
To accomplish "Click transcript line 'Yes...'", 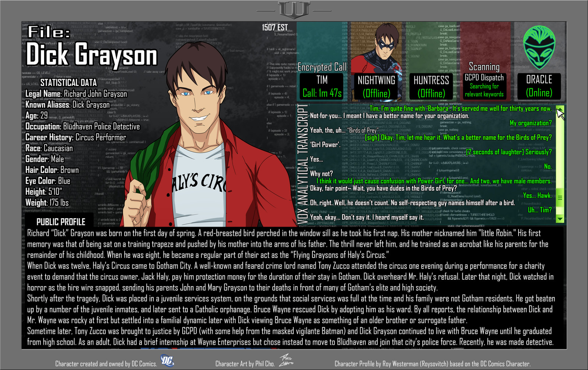I will (316, 159).
